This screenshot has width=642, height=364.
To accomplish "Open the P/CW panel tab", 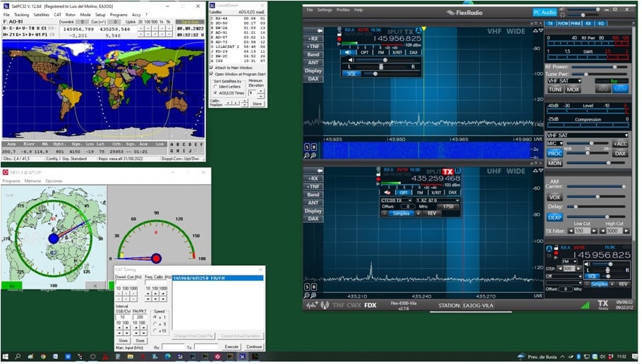I will tap(563, 24).
